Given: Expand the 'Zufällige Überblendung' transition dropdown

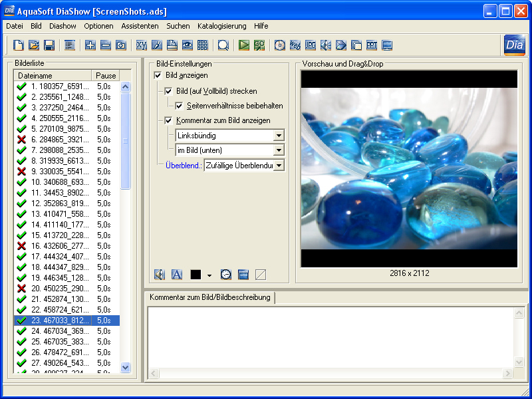Looking at the screenshot, I should pyautogui.click(x=279, y=165).
